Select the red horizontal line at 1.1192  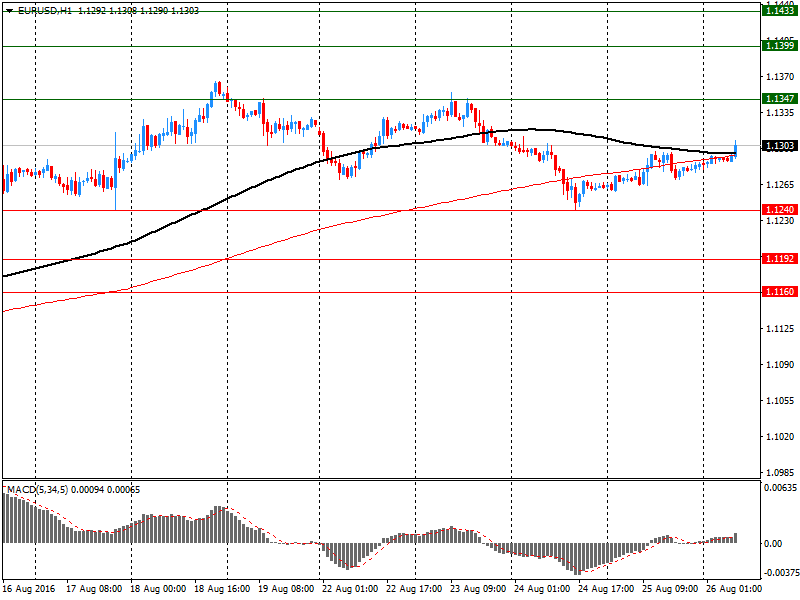(x=382, y=259)
